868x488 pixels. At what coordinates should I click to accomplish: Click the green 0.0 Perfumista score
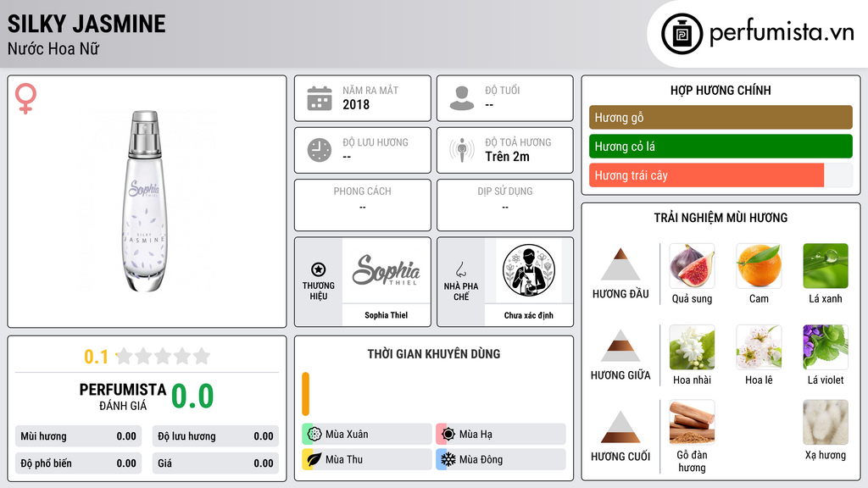192,396
